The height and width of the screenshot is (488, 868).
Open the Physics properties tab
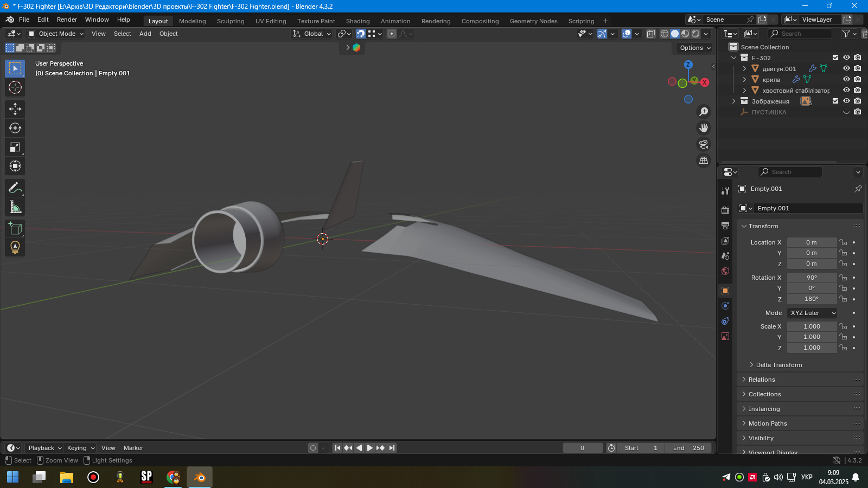click(725, 306)
